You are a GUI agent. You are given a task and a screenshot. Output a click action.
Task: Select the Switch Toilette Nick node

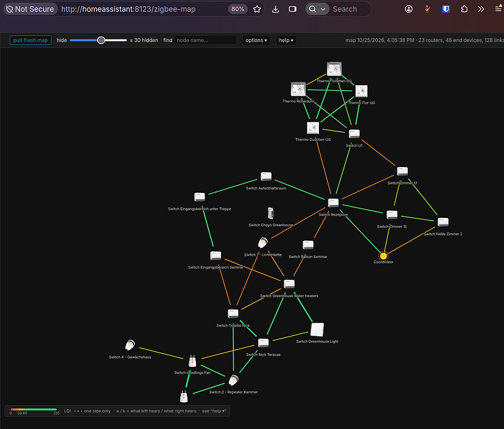(x=233, y=313)
